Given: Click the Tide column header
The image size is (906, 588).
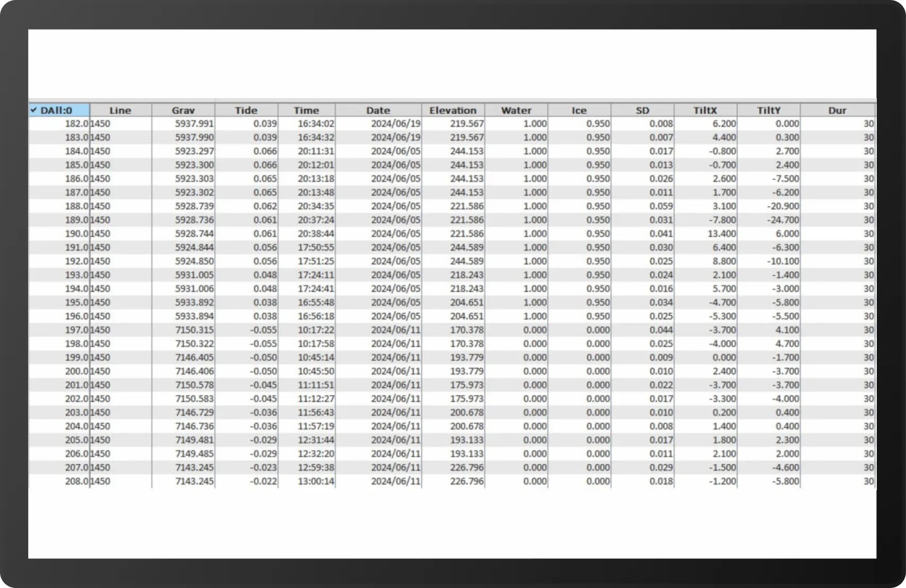Looking at the screenshot, I should (246, 110).
